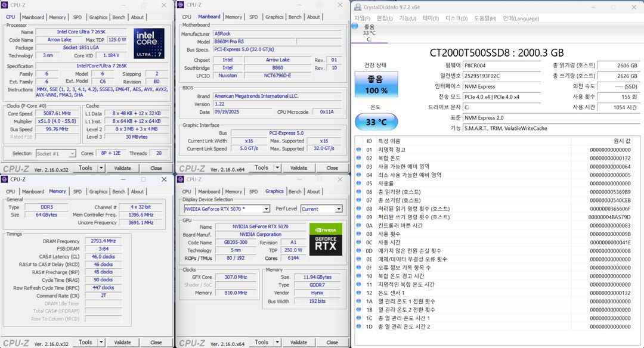The height and width of the screenshot is (348, 644).
Task: Open Tools dropdown arrow in Graphics window
Action: coord(277,342)
